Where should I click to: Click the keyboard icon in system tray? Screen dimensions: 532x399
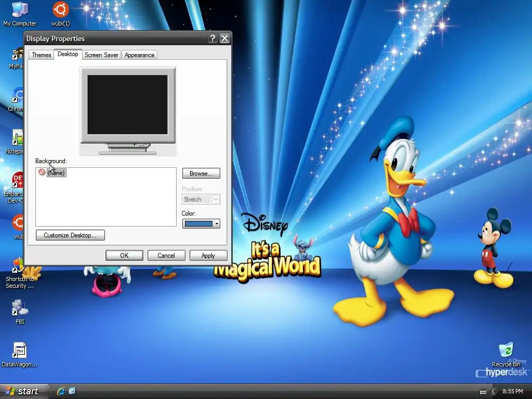coord(483,392)
